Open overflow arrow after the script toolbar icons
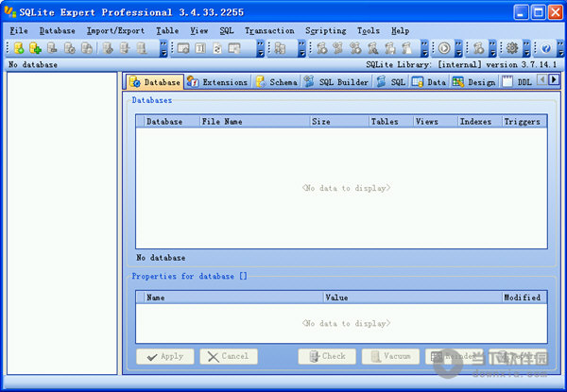This screenshot has width=567, height=392. (424, 49)
